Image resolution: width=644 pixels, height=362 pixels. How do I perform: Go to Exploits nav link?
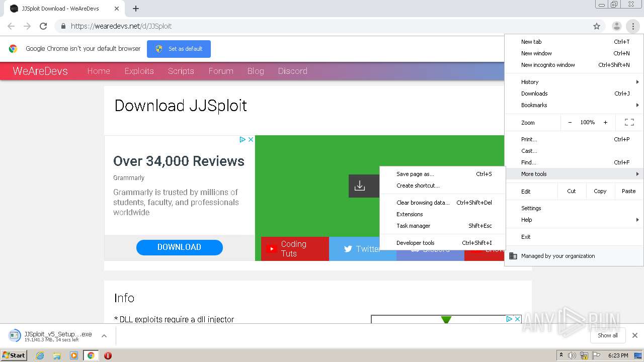click(x=139, y=71)
